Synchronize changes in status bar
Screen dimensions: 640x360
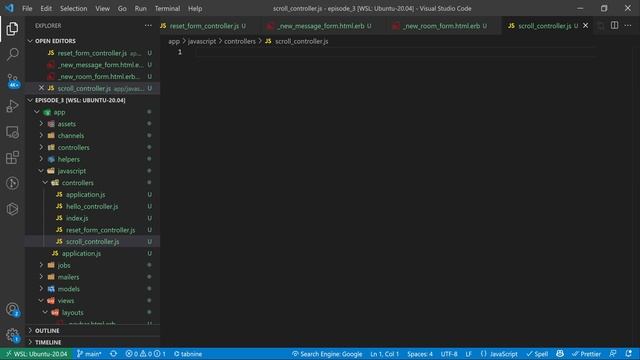click(113, 354)
